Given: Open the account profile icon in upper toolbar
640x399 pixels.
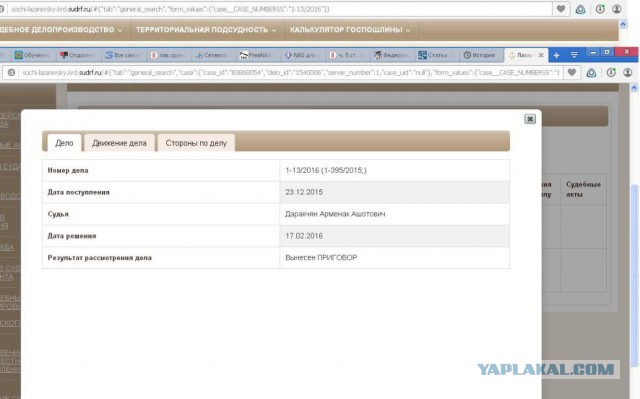Looking at the screenshot, I should [x=617, y=9].
